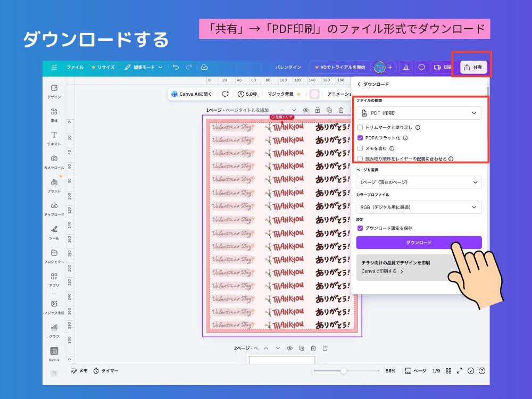
Task: Check the メモを含む option
Action: tap(360, 148)
